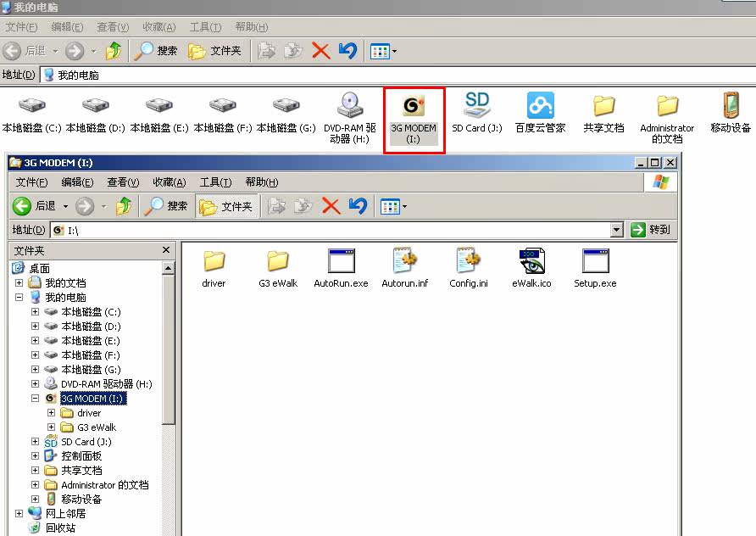Select the eWalk.ico file icon
Viewport: 756px width, 536px height.
click(x=531, y=262)
